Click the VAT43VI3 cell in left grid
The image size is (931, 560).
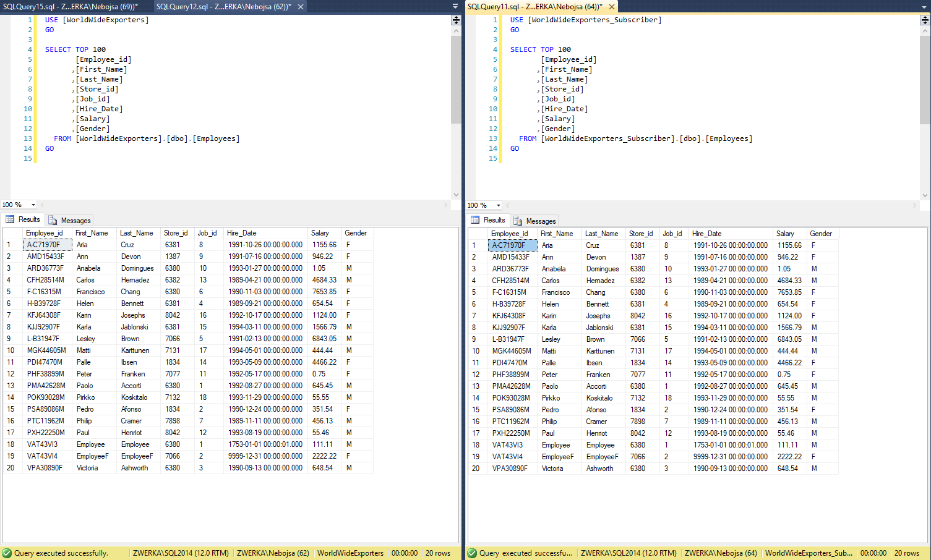[48, 444]
